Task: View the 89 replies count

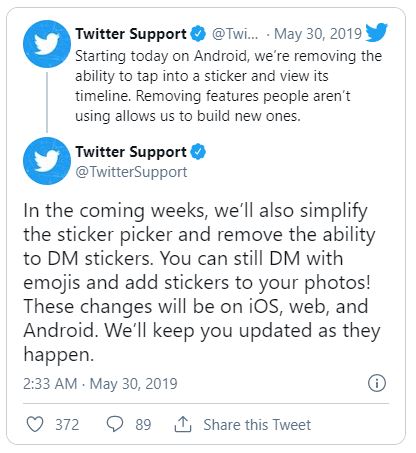Action: pos(143,425)
